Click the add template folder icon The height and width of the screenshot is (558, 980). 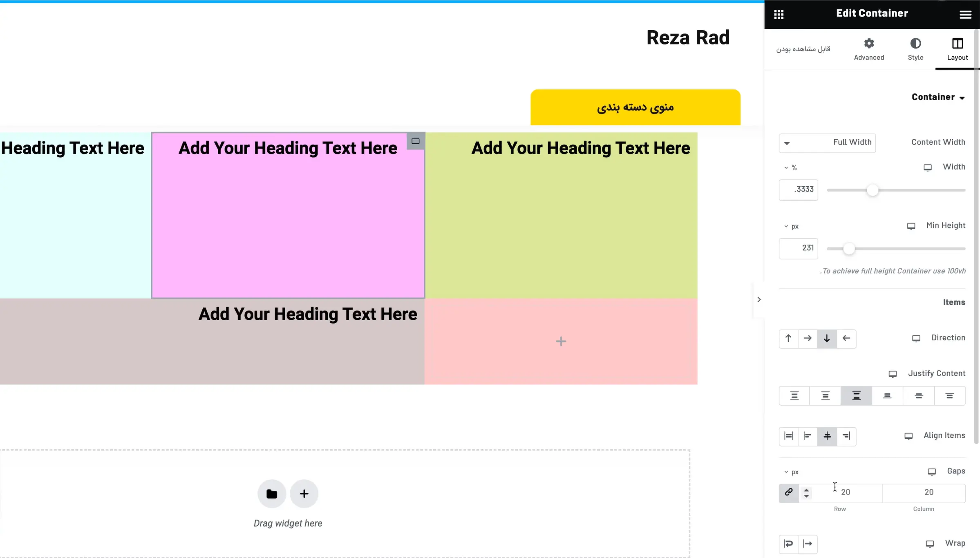coord(272,494)
